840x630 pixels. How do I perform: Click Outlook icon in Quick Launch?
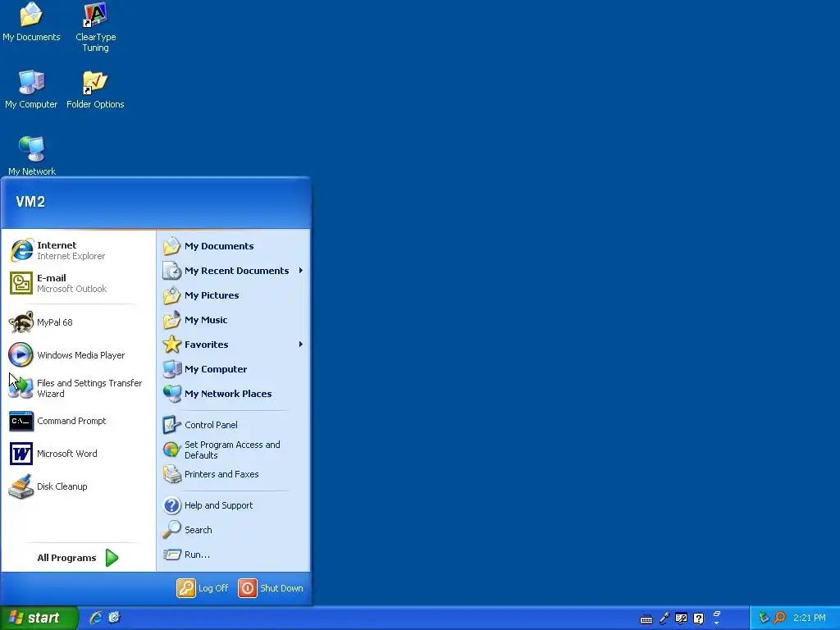coord(114,618)
